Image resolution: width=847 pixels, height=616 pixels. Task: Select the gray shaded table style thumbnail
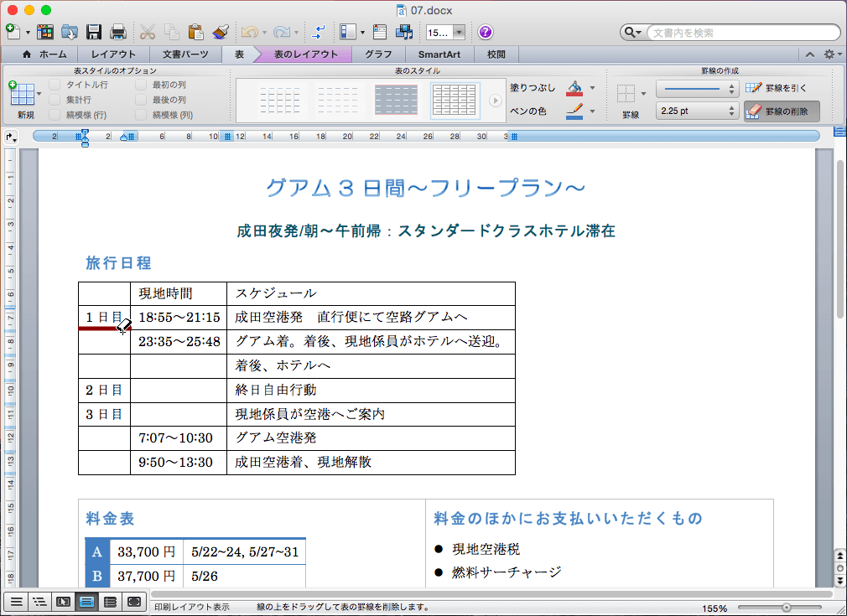(x=396, y=100)
